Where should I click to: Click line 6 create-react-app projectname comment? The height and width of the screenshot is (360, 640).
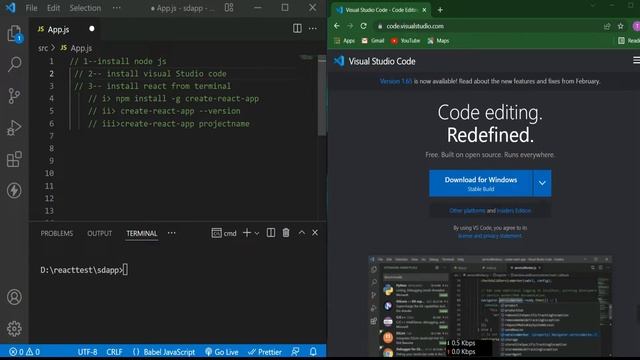169,124
